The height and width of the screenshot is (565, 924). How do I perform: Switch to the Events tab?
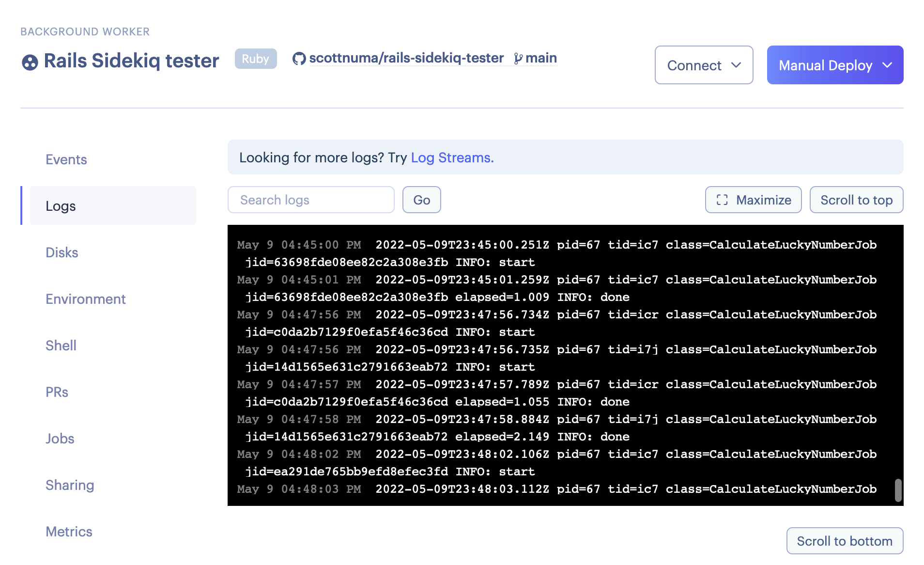point(66,159)
